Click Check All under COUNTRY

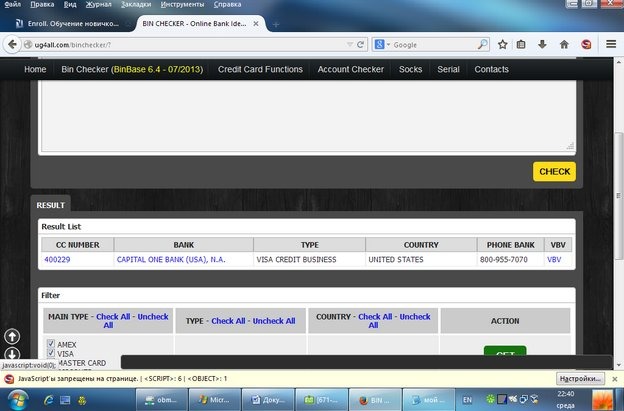[375, 317]
